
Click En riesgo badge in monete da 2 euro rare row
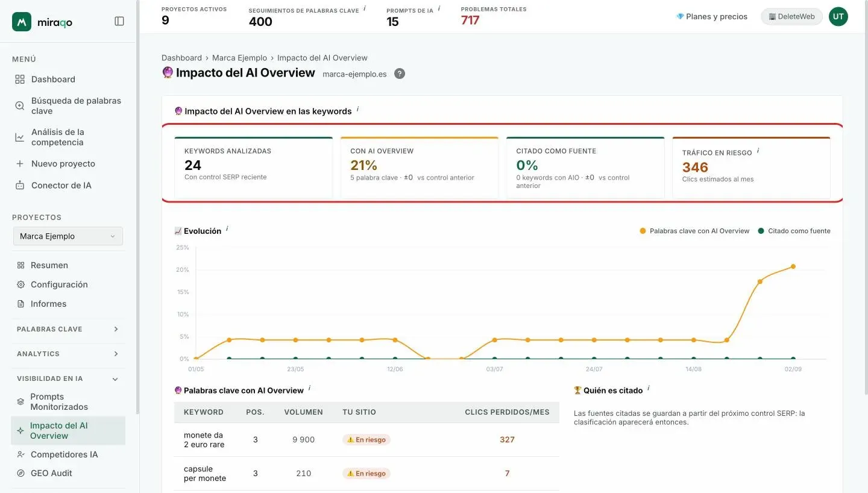coord(366,439)
